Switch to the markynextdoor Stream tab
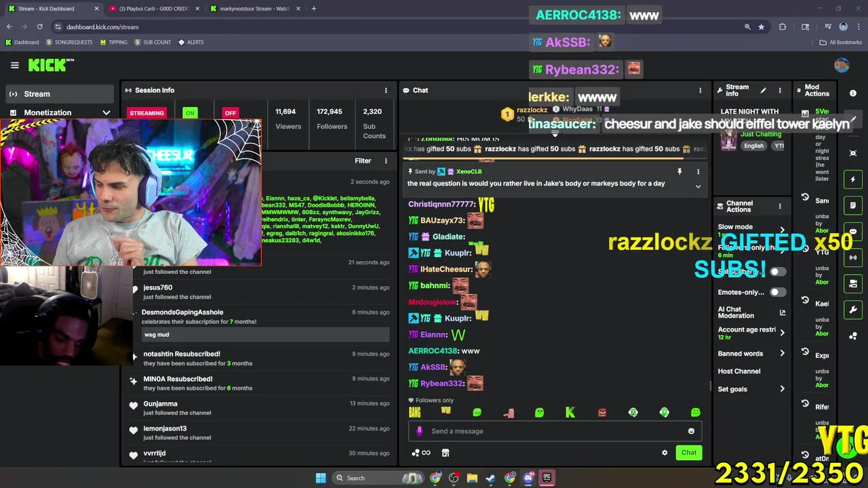The height and width of the screenshot is (488, 868). (x=254, y=9)
